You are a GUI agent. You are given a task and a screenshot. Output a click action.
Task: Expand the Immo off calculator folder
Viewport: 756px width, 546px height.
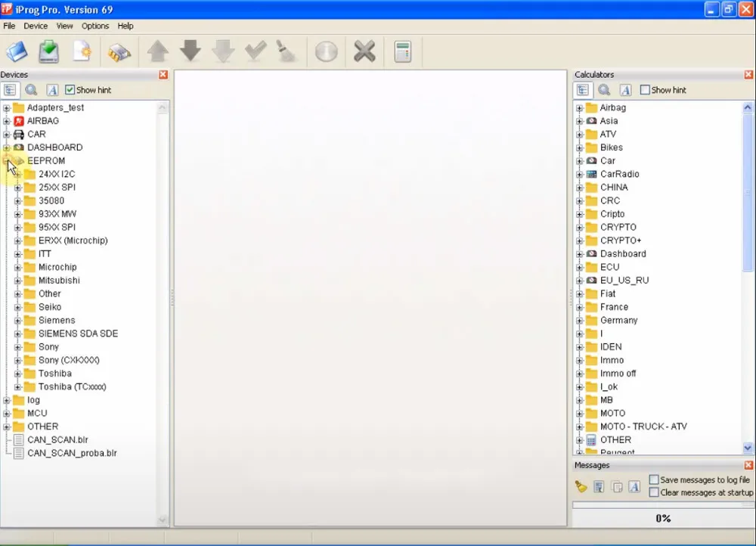pos(580,374)
